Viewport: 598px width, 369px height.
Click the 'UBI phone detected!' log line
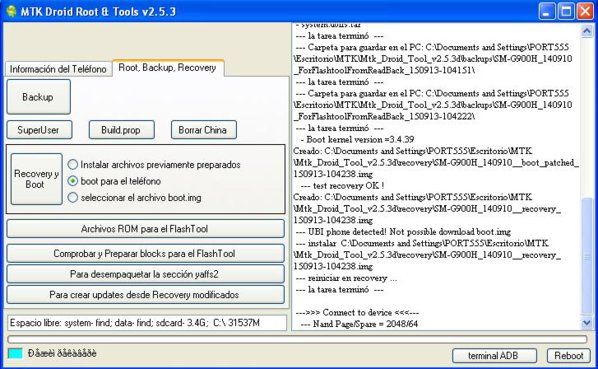403,232
